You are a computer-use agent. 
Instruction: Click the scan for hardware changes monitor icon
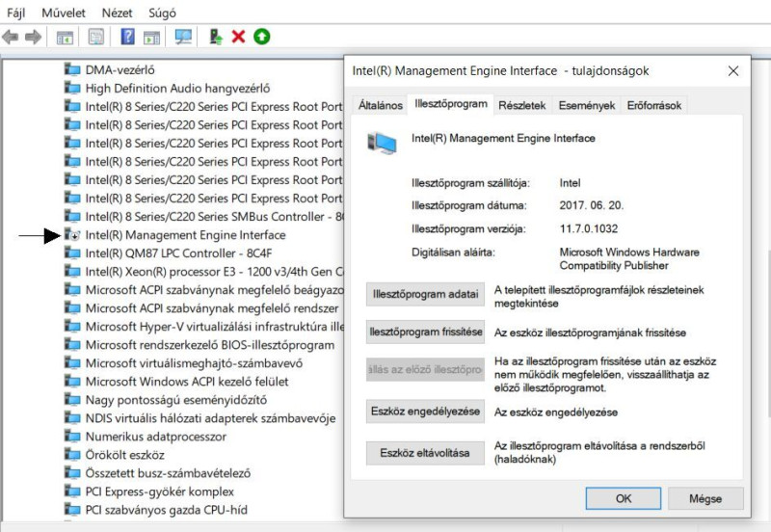183,37
